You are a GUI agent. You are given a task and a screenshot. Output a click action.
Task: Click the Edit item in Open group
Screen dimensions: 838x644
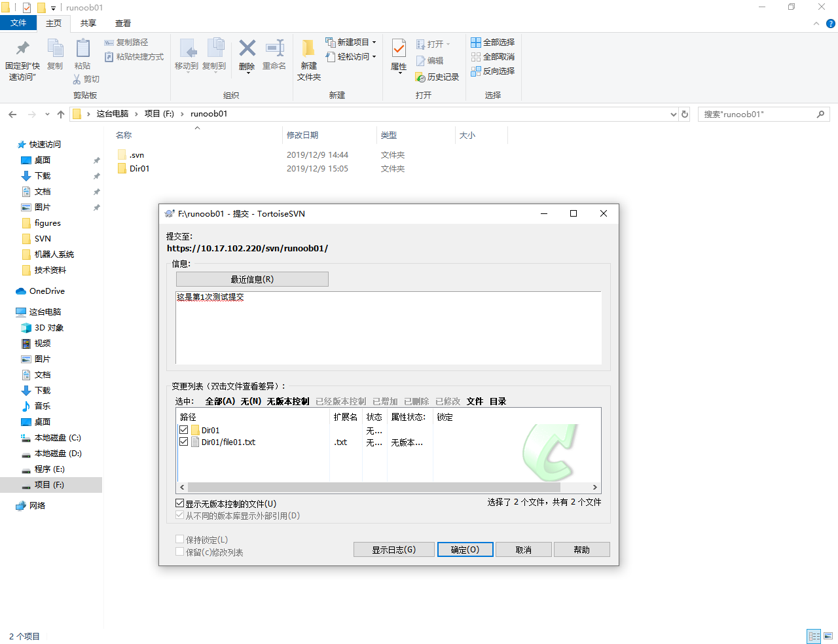pyautogui.click(x=430, y=61)
